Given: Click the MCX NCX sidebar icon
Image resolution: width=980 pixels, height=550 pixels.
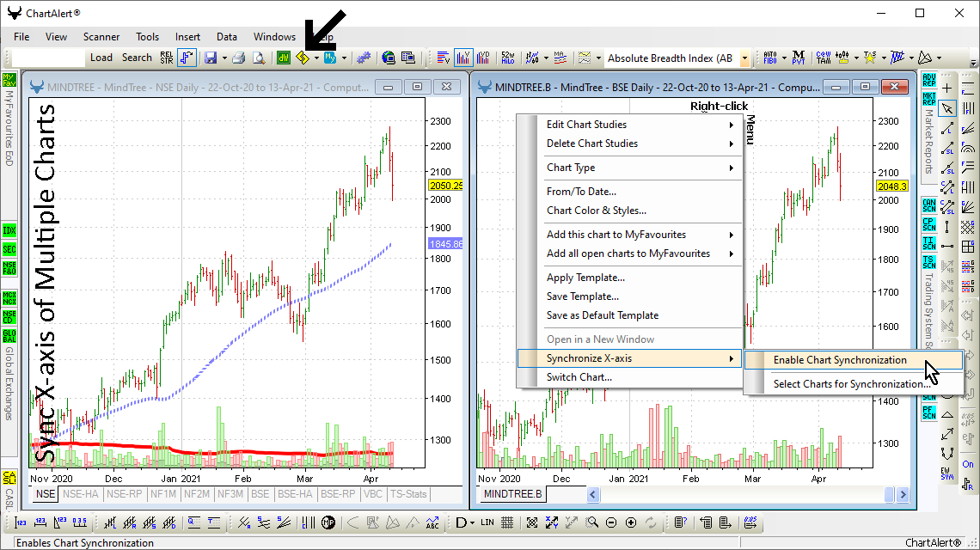Looking at the screenshot, I should [x=9, y=297].
